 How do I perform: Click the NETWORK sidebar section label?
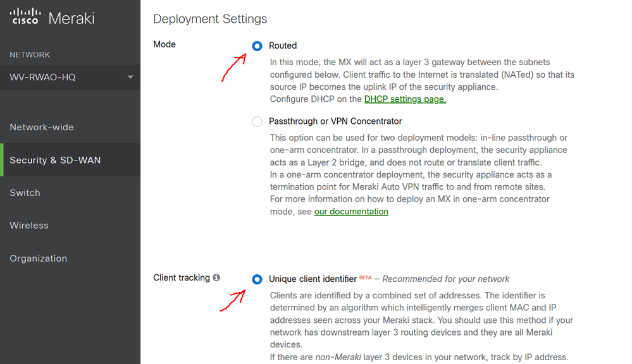(x=30, y=55)
